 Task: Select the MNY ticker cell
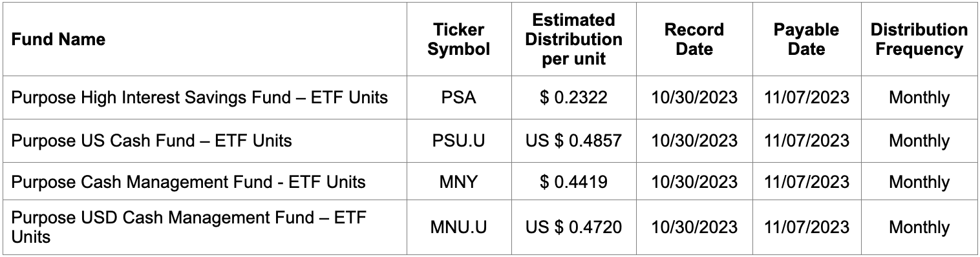pos(460,182)
